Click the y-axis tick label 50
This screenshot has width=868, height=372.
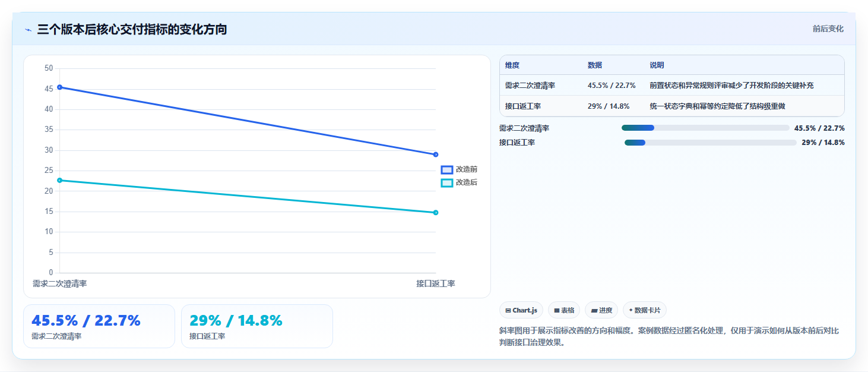(49, 68)
